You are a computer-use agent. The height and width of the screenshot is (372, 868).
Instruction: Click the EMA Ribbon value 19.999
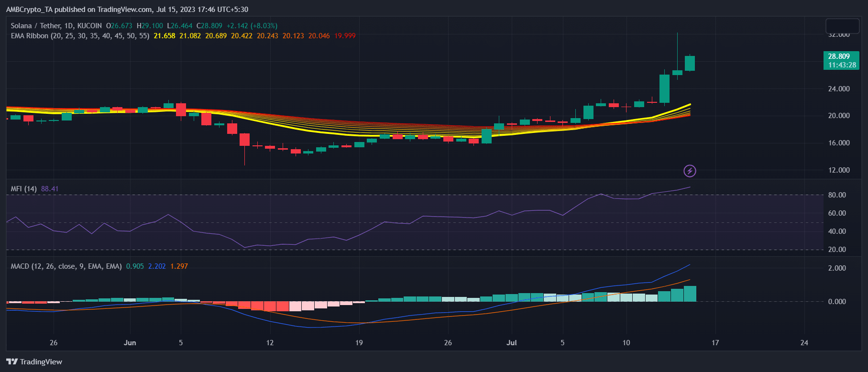coord(345,36)
